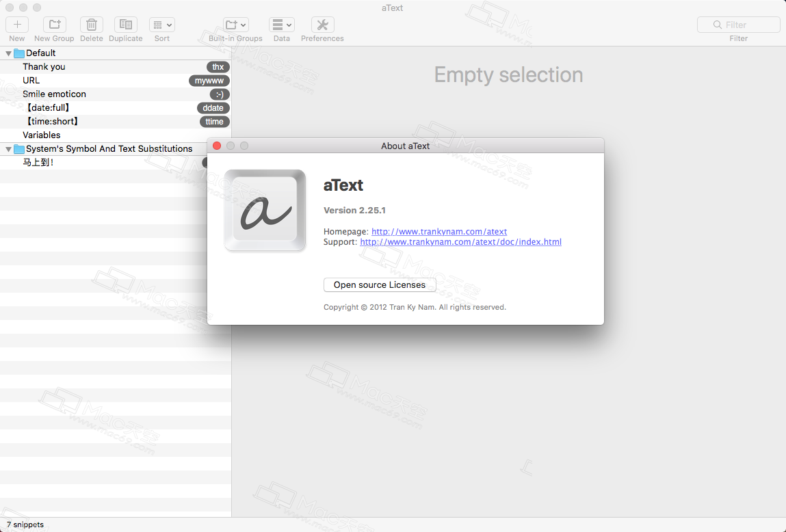Viewport: 786px width, 532px height.
Task: Click the System's Symbol And Text Substitutions label
Action: (109, 149)
